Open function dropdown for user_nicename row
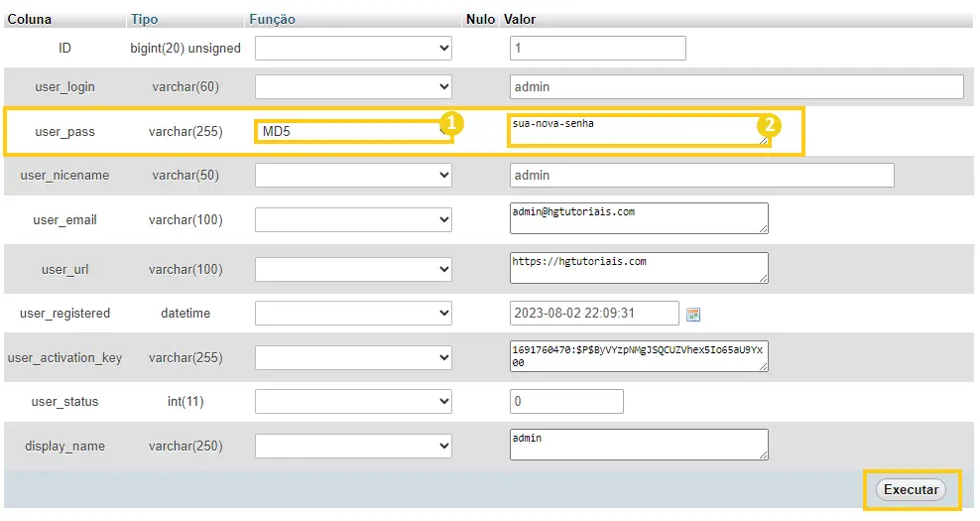The width and height of the screenshot is (980, 521). coord(353,175)
